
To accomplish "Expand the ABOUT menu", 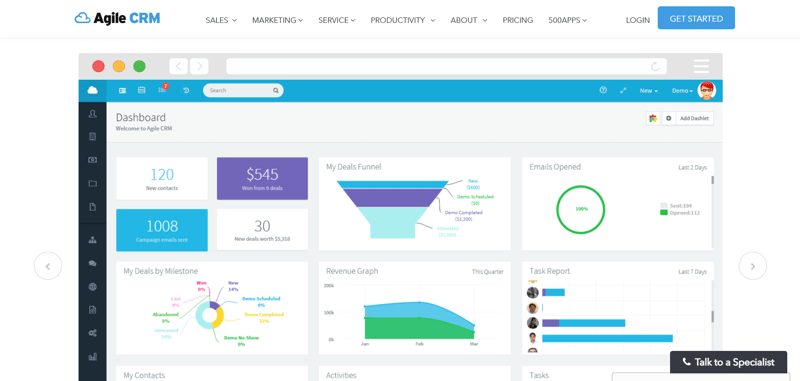I will point(469,20).
